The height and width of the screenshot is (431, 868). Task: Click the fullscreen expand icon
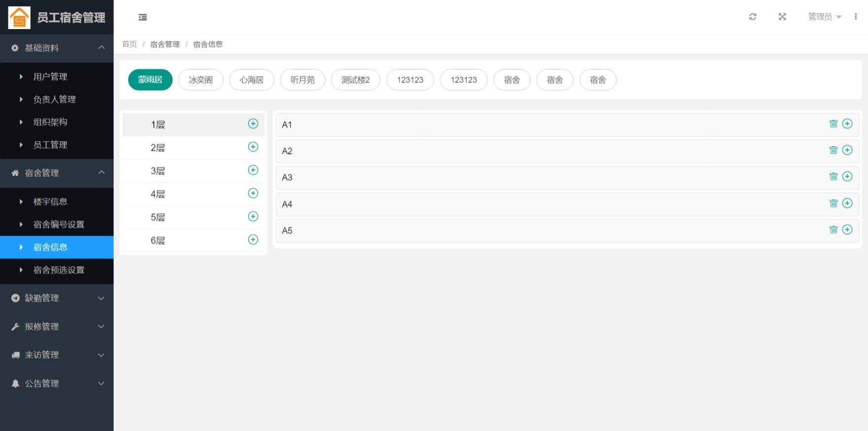(x=782, y=17)
